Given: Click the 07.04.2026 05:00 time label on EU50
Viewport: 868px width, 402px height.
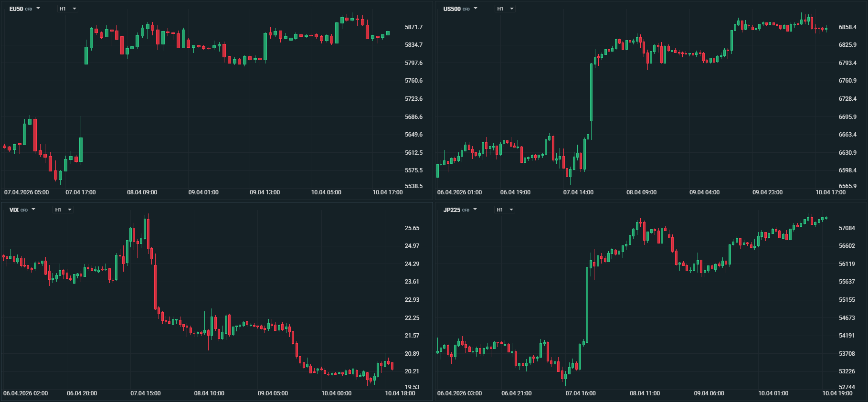Looking at the screenshot, I should coord(26,192).
